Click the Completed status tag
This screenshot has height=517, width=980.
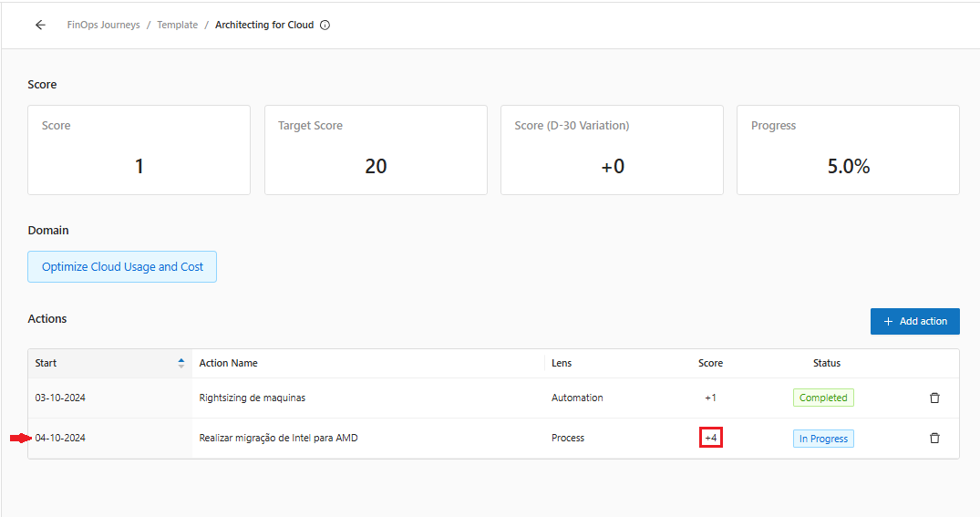823,398
